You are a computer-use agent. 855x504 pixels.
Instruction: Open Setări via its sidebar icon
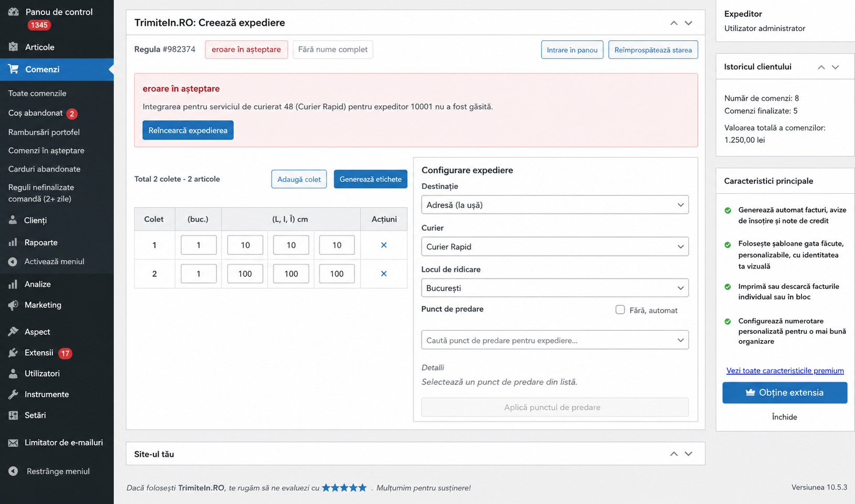13,415
